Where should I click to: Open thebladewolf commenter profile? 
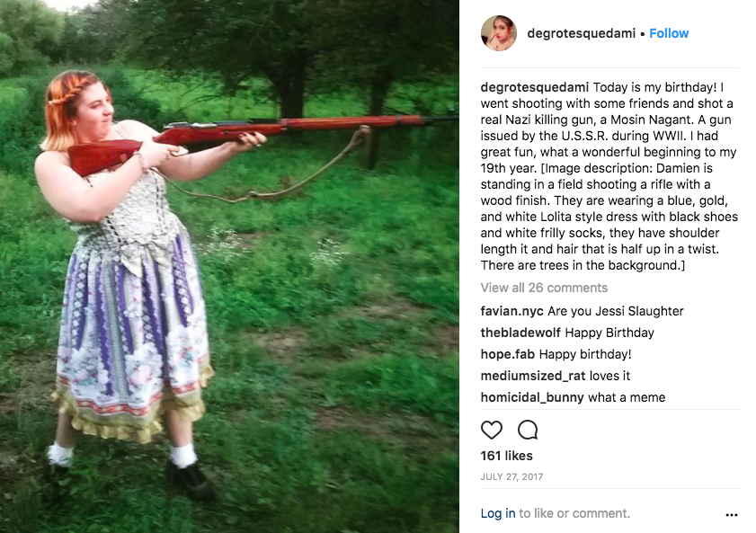click(x=520, y=333)
